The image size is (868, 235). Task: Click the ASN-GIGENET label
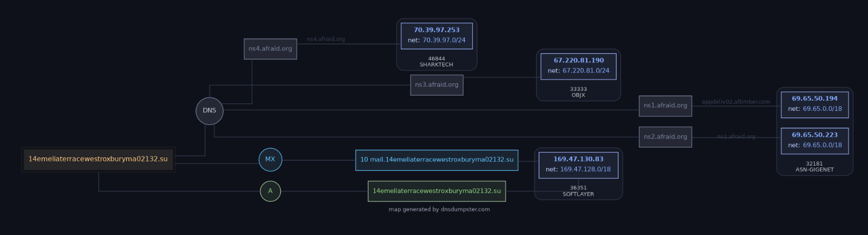(x=814, y=170)
